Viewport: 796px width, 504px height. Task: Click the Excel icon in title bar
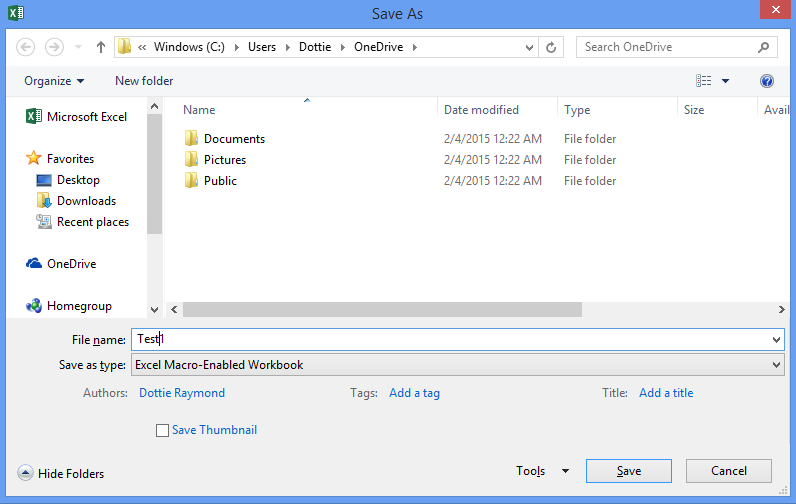tap(16, 13)
